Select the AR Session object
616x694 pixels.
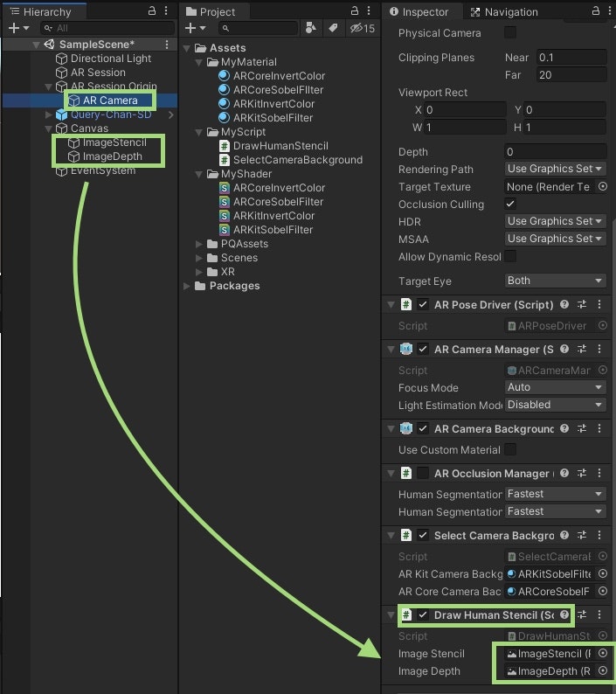tap(98, 73)
